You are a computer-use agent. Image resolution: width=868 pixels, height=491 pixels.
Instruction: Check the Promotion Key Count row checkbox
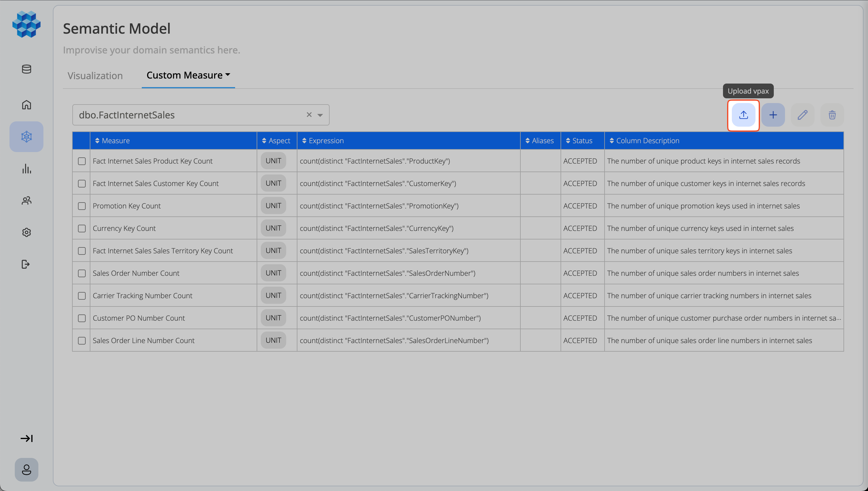point(81,206)
